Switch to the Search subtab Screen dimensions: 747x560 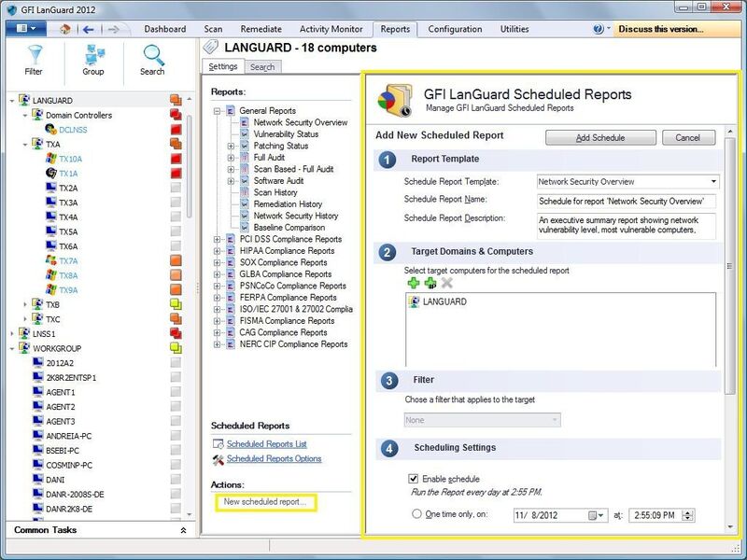click(x=262, y=67)
